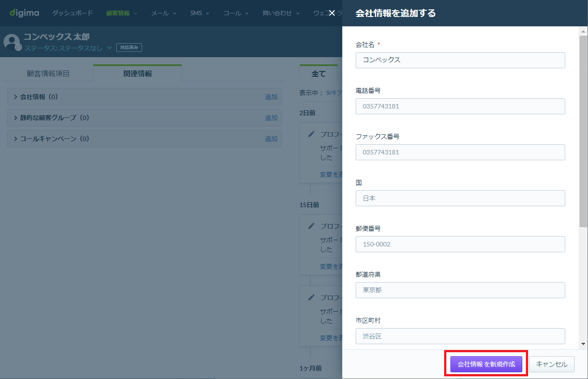Click 会社情報を新規作成 button
Image resolution: width=588 pixels, height=379 pixels.
486,364
